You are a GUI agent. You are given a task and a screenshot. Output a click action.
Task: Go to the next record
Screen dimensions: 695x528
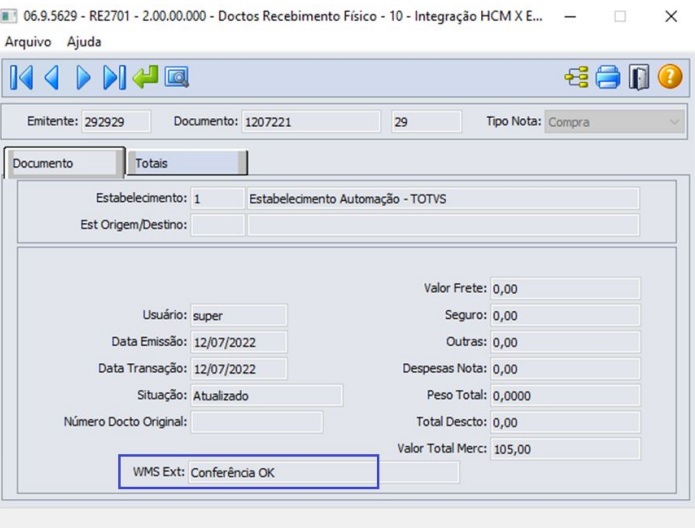point(83,78)
